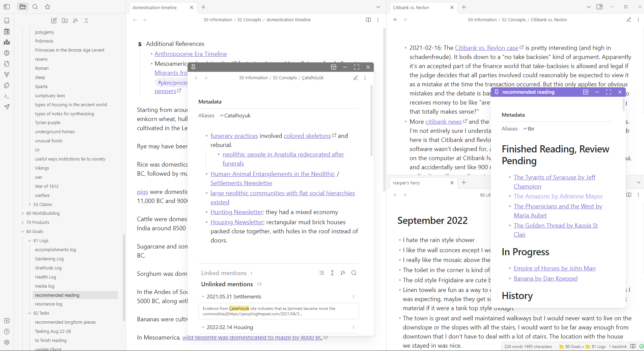Pin the recommended reading popover
The height and width of the screenshot is (351, 644).
[x=497, y=92]
